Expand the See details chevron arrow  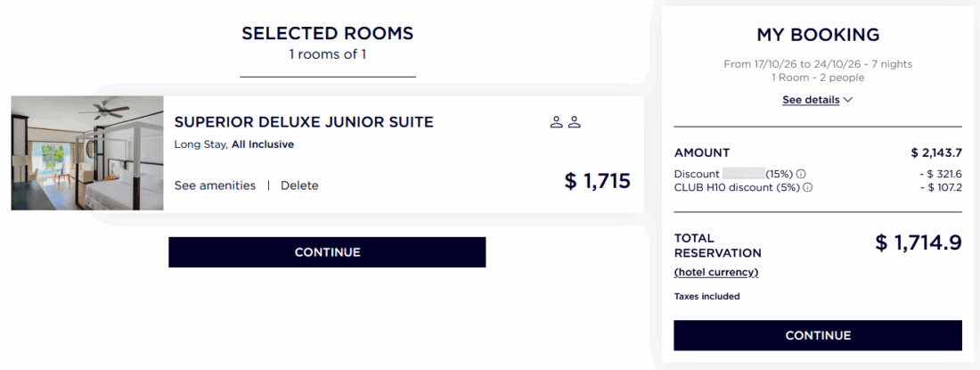pyautogui.click(x=848, y=100)
